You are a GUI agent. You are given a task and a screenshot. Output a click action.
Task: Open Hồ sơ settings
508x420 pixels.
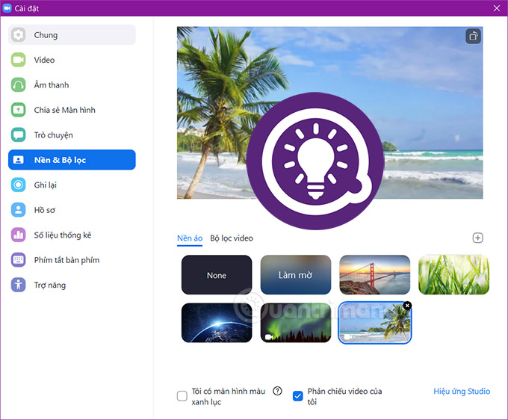tap(72, 210)
